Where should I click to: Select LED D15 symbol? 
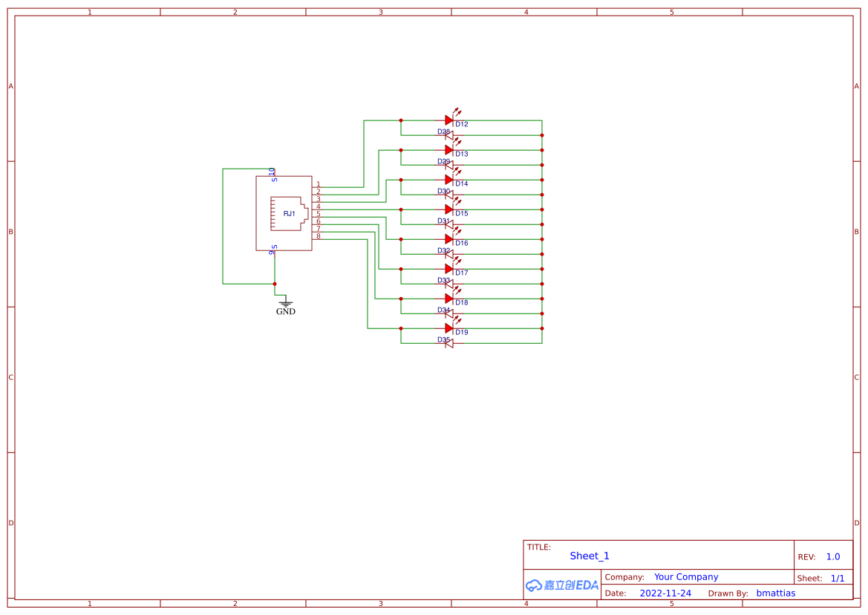[x=449, y=209]
